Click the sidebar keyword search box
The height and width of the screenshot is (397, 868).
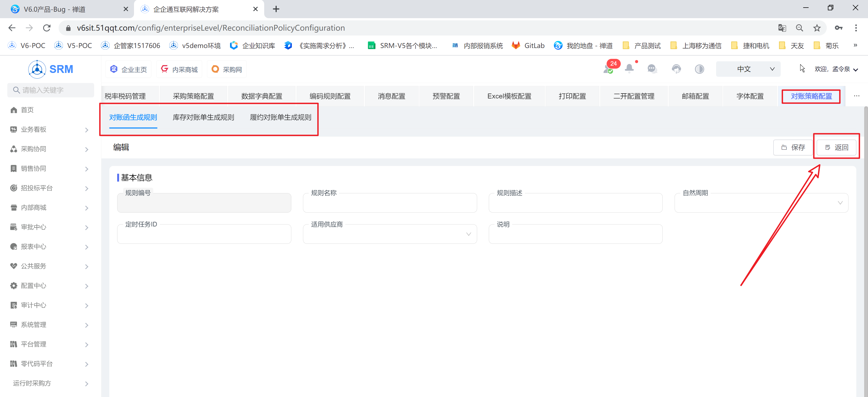coord(51,90)
